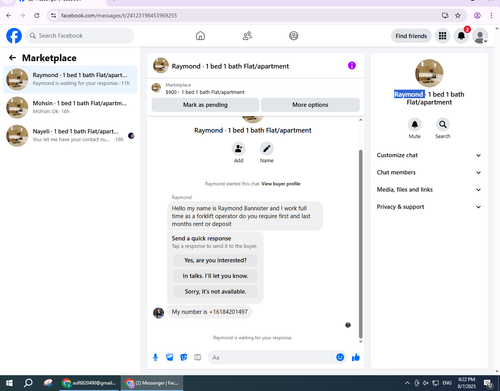Show hidden tray icons chevron
The width and height of the screenshot is (500, 391).
click(x=407, y=383)
